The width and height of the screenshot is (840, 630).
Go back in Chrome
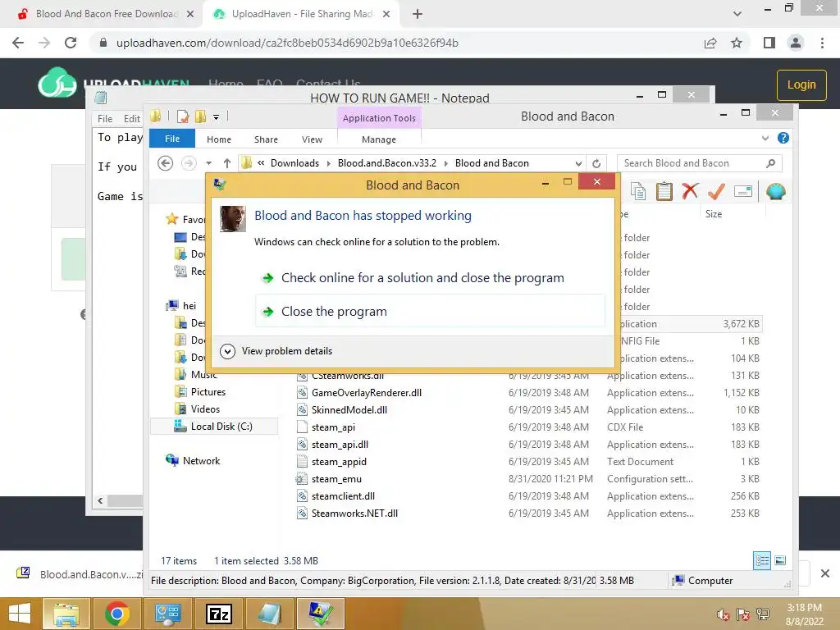18,43
